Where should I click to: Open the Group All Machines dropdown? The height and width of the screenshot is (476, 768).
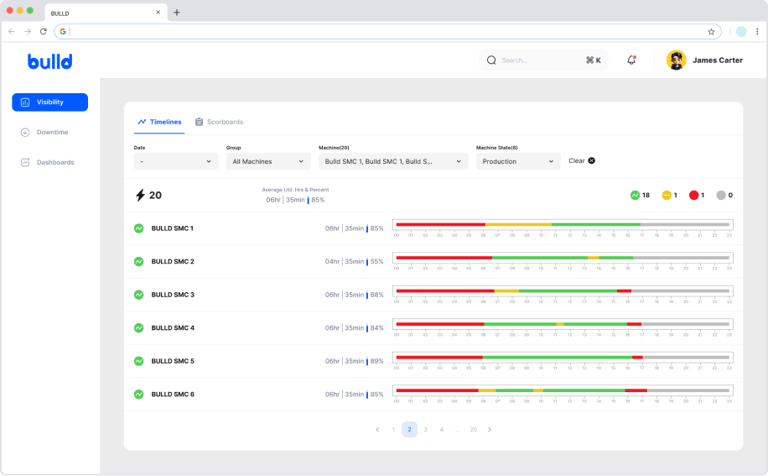coord(268,162)
